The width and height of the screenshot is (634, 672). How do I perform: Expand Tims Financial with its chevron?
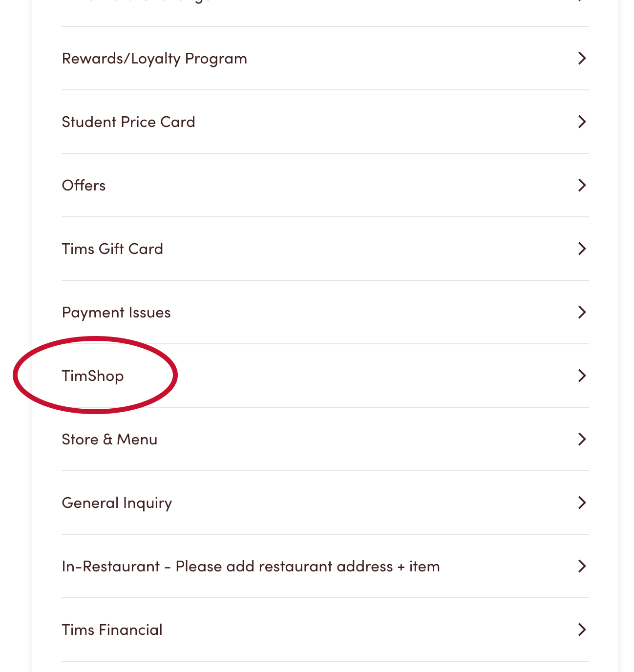point(581,630)
